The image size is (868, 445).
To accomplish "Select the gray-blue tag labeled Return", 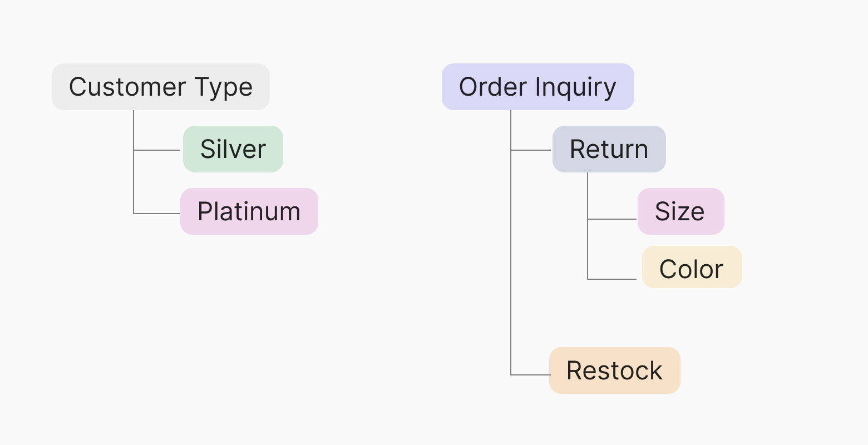I will tap(609, 149).
